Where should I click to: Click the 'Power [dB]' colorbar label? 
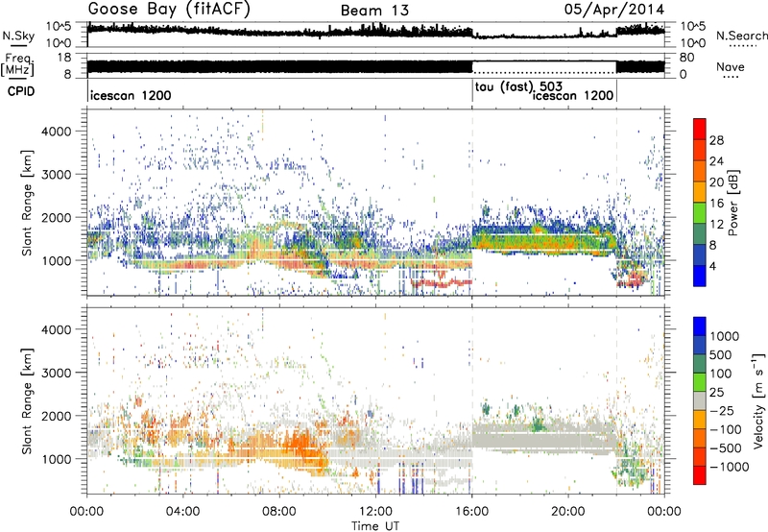click(x=732, y=203)
